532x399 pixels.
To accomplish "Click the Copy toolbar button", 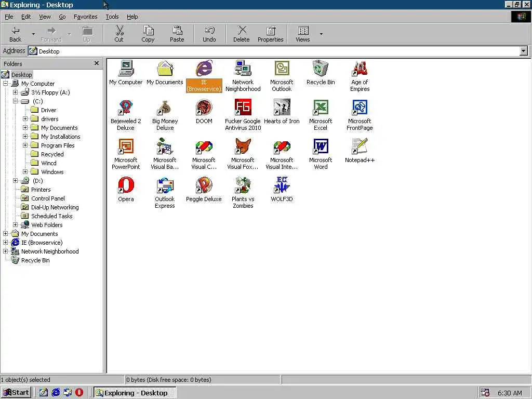I will [148, 34].
